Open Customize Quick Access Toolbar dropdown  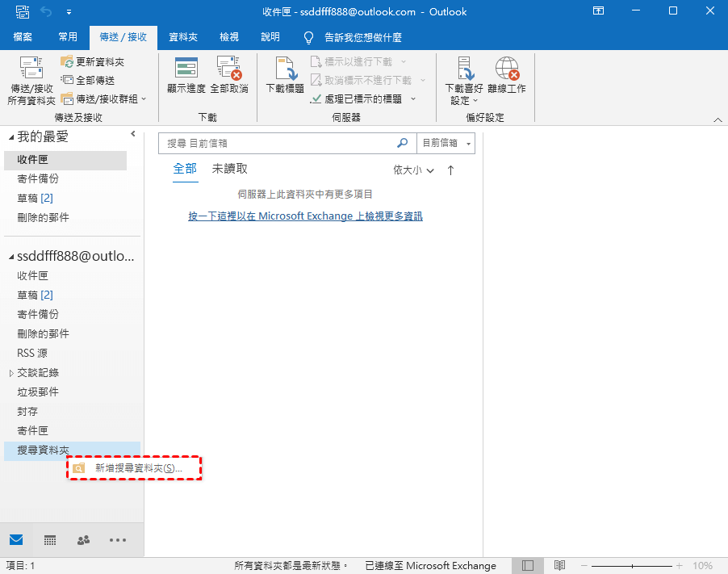[x=69, y=12]
